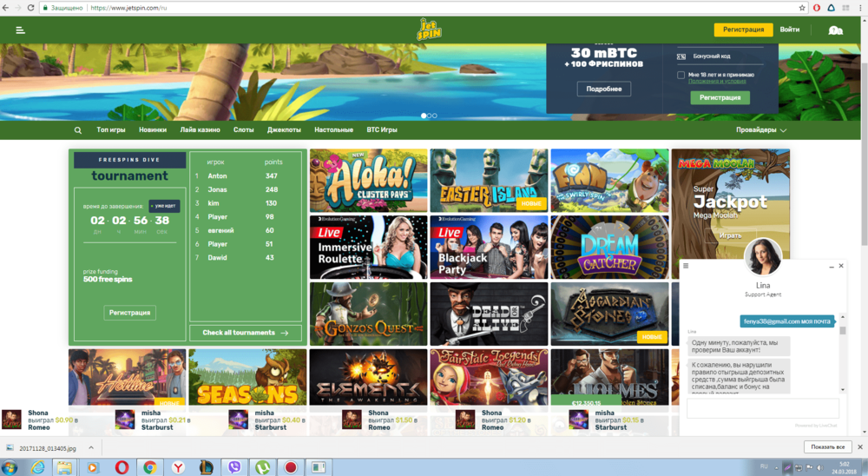868x476 pixels.
Task: Click the game search magnifier icon
Action: coord(78,130)
